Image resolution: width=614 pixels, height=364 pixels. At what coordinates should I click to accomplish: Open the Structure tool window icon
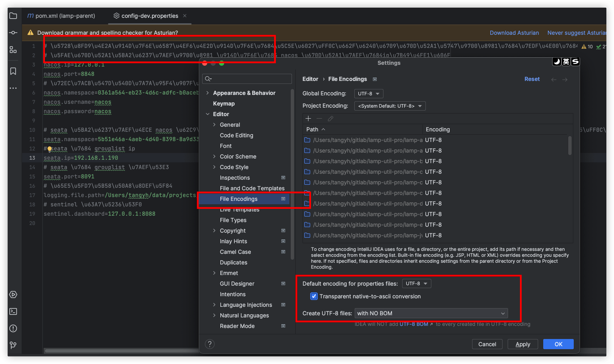click(x=13, y=50)
